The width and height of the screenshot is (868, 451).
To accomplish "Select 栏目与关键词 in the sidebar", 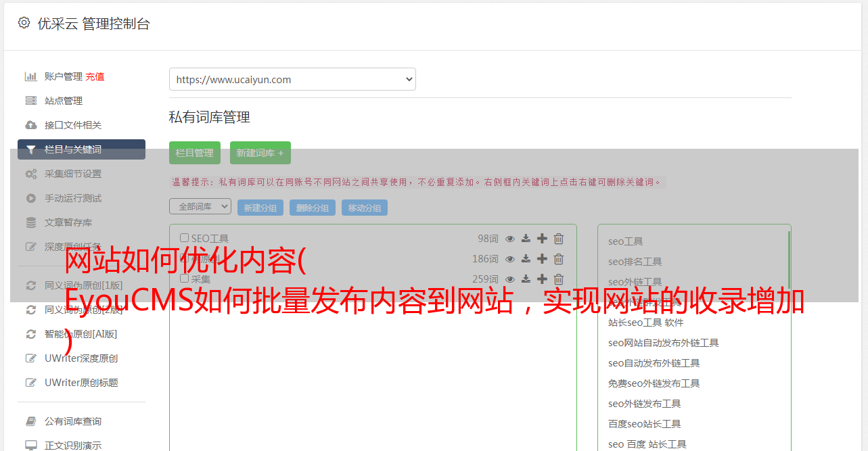I will tap(81, 149).
